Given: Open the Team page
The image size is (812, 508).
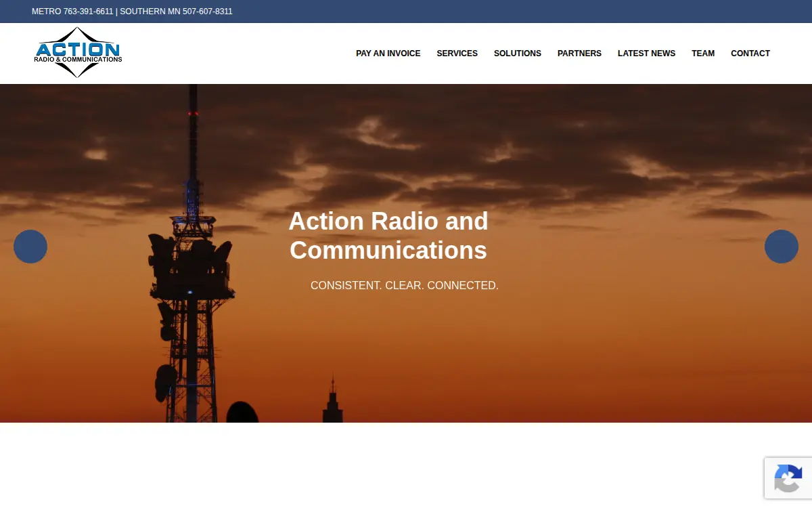Looking at the screenshot, I should click(703, 54).
